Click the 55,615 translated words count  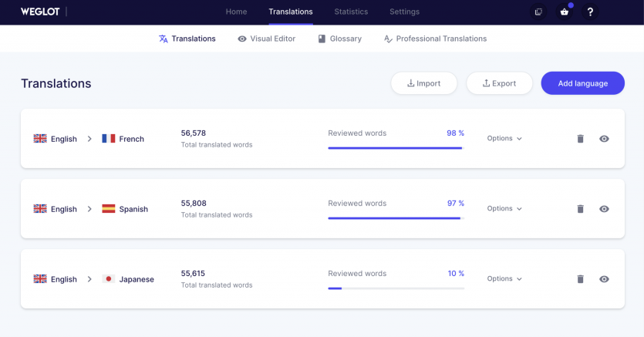pos(193,273)
